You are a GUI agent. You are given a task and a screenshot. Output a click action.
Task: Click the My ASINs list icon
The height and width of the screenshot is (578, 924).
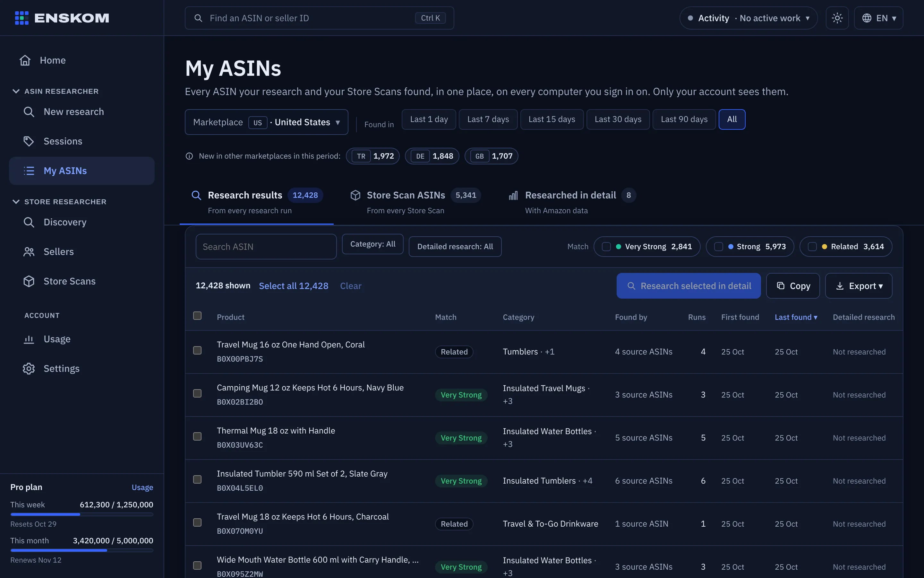pyautogui.click(x=29, y=171)
